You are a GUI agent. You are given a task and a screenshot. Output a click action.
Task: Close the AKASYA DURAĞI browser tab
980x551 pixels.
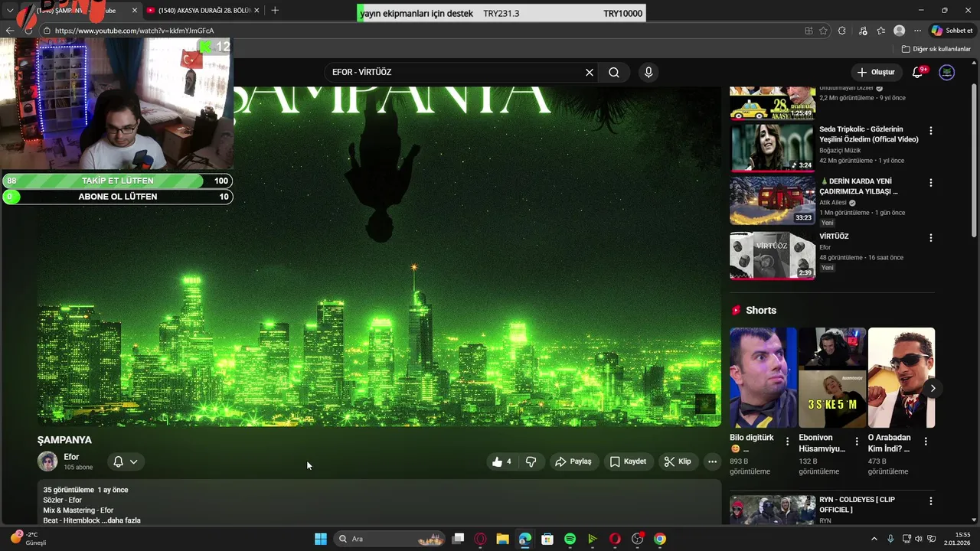(256, 11)
